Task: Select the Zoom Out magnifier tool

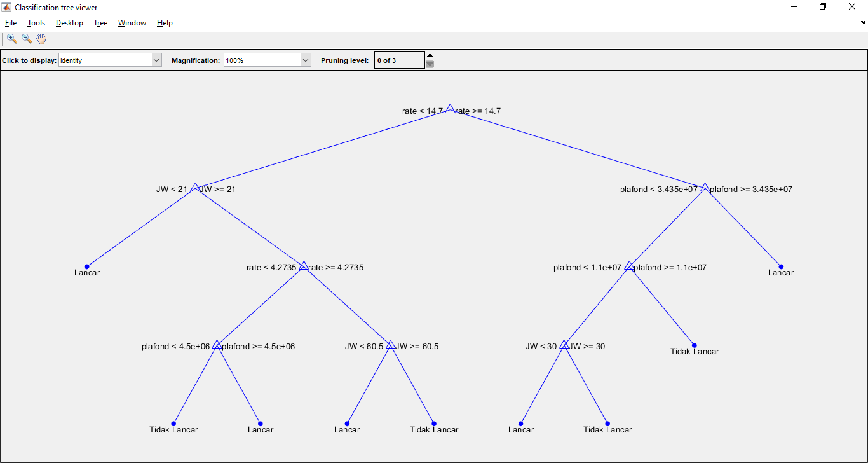Action: (x=27, y=39)
